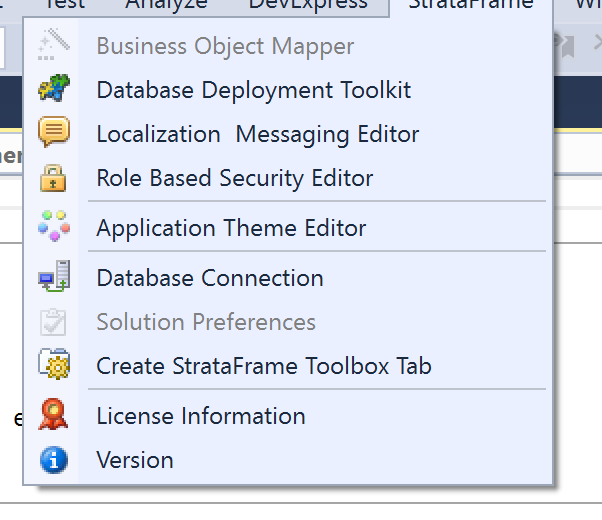The image size is (602, 520).
Task: Collapse the StrataFrame menu in menu bar
Action: coord(471,5)
